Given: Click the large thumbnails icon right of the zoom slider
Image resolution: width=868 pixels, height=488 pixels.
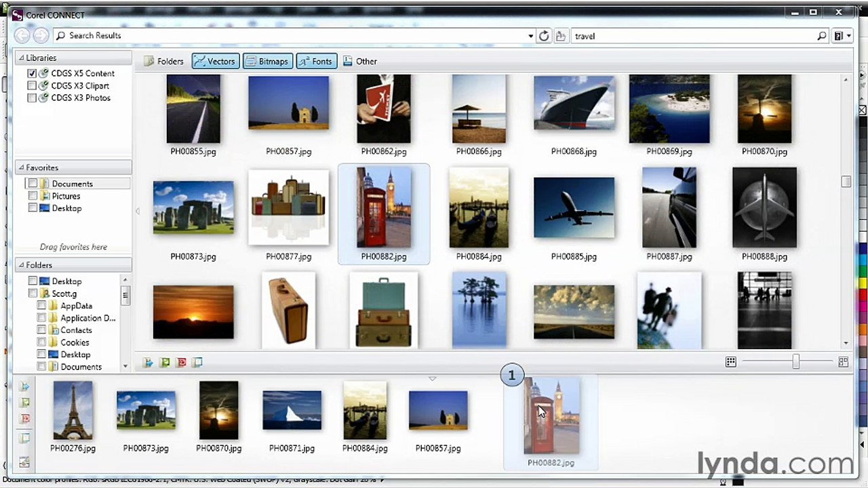Looking at the screenshot, I should pyautogui.click(x=844, y=363).
